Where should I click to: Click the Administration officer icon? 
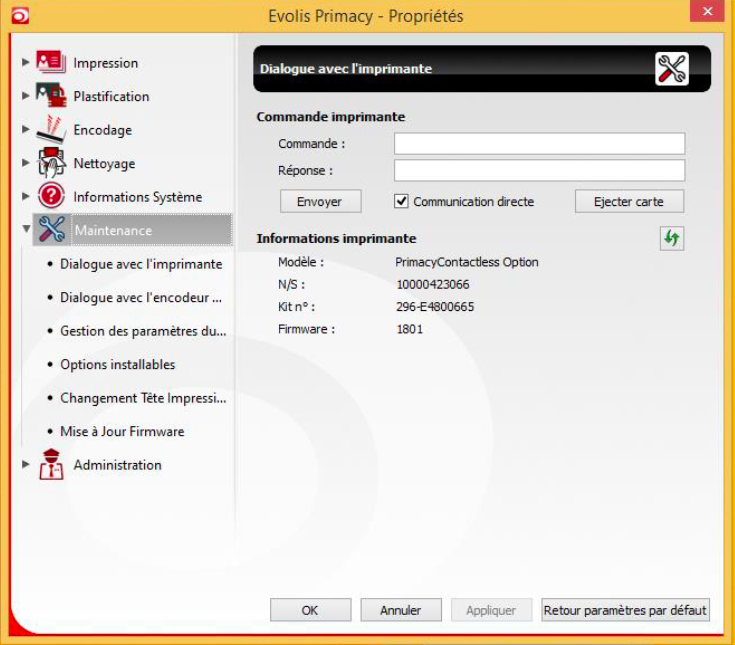click(x=51, y=465)
